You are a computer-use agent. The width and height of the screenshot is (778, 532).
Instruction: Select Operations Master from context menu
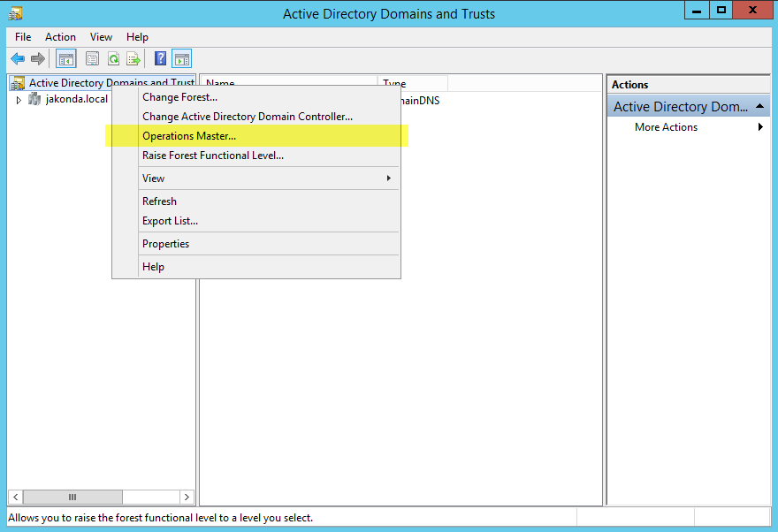coord(189,136)
